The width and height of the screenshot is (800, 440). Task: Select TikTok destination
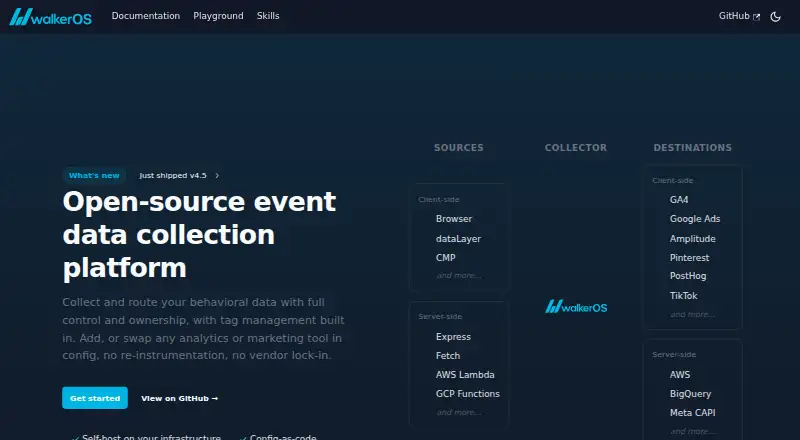pyautogui.click(x=683, y=296)
